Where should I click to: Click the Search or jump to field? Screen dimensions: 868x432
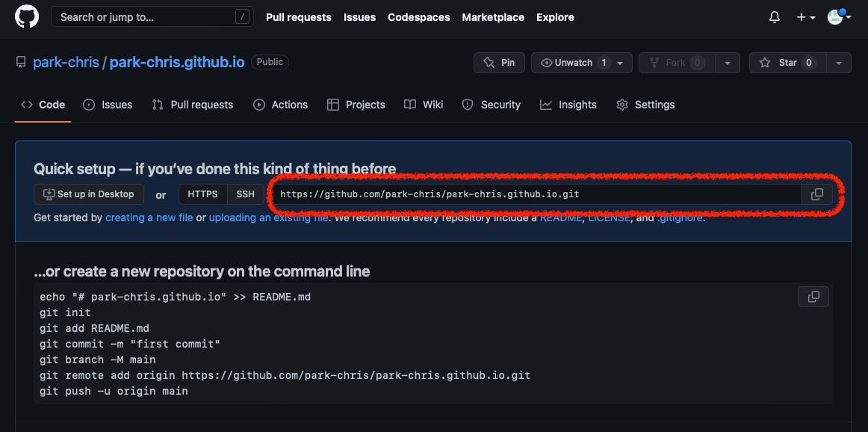click(x=152, y=17)
